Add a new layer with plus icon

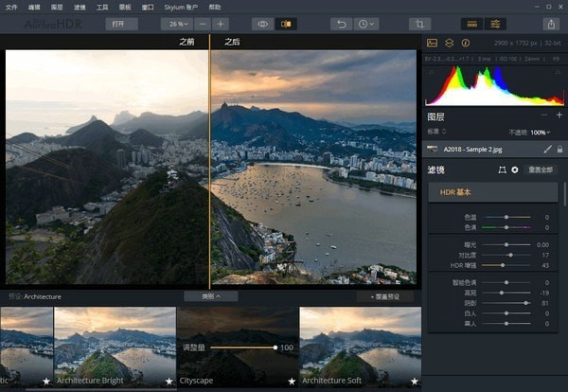[x=559, y=116]
